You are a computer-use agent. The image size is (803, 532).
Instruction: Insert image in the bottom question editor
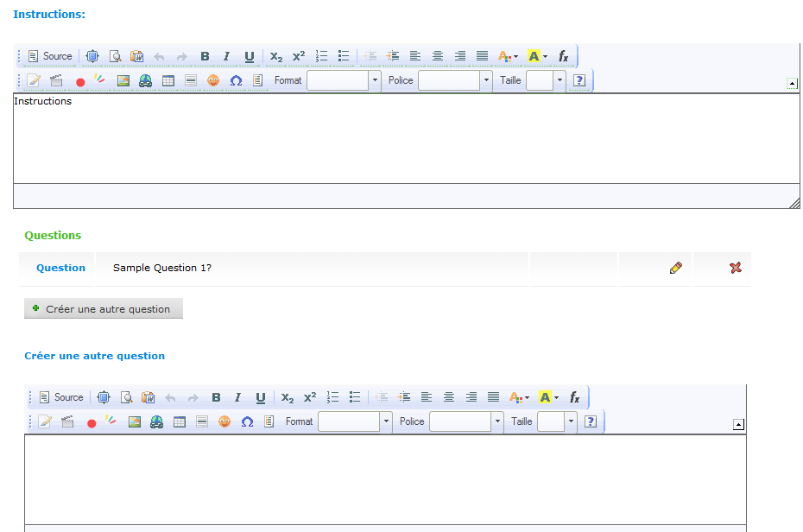click(x=135, y=422)
